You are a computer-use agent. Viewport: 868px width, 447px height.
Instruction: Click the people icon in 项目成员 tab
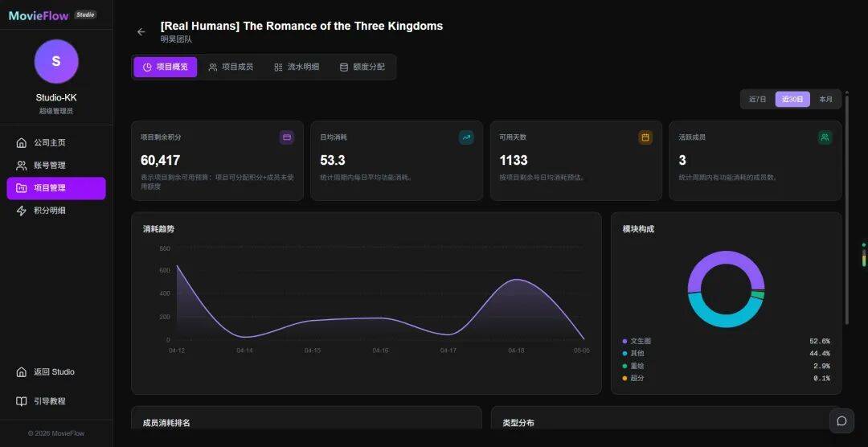coord(212,68)
